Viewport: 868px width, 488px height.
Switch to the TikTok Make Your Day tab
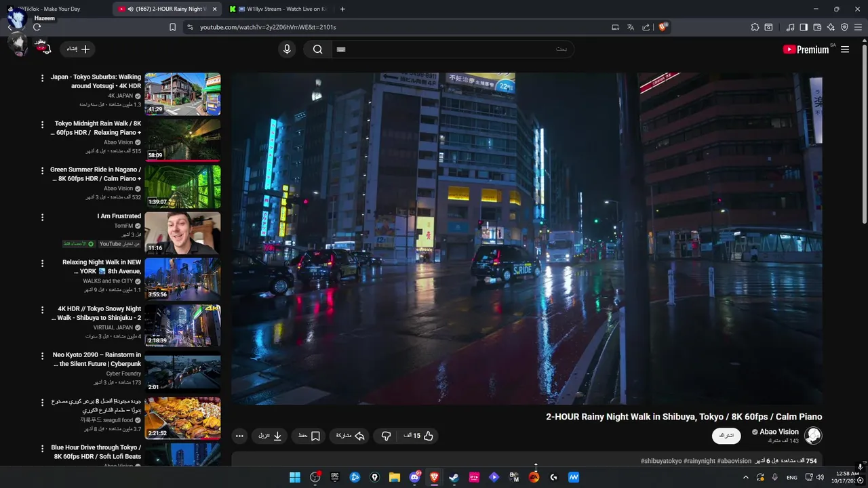point(56,9)
